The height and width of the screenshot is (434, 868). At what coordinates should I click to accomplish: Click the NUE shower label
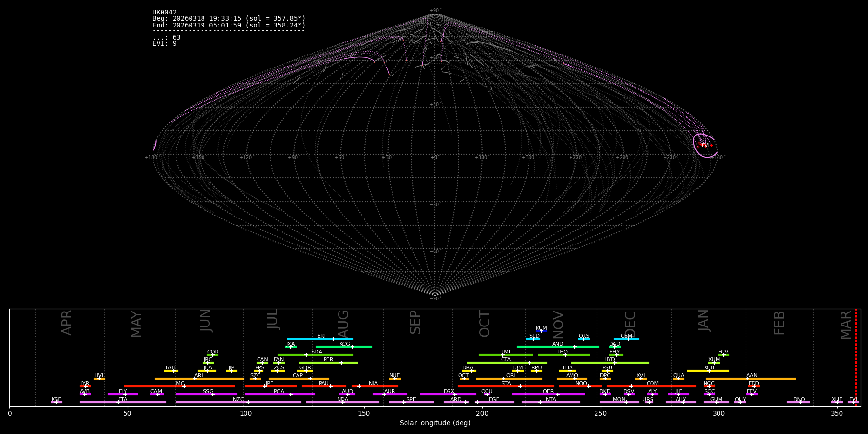tap(394, 376)
